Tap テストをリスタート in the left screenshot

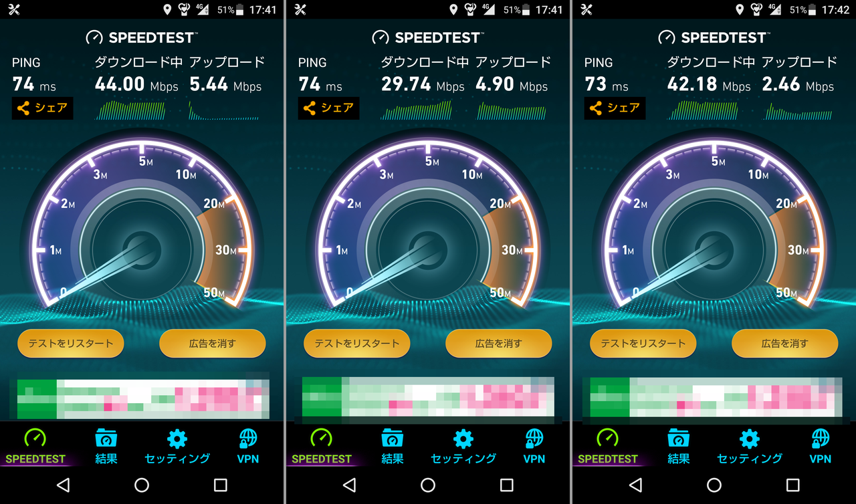(71, 344)
